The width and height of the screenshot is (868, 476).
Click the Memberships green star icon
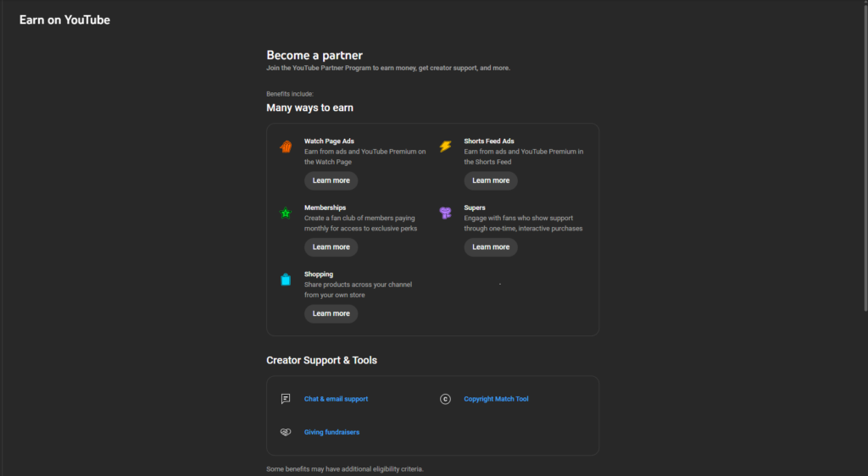286,213
